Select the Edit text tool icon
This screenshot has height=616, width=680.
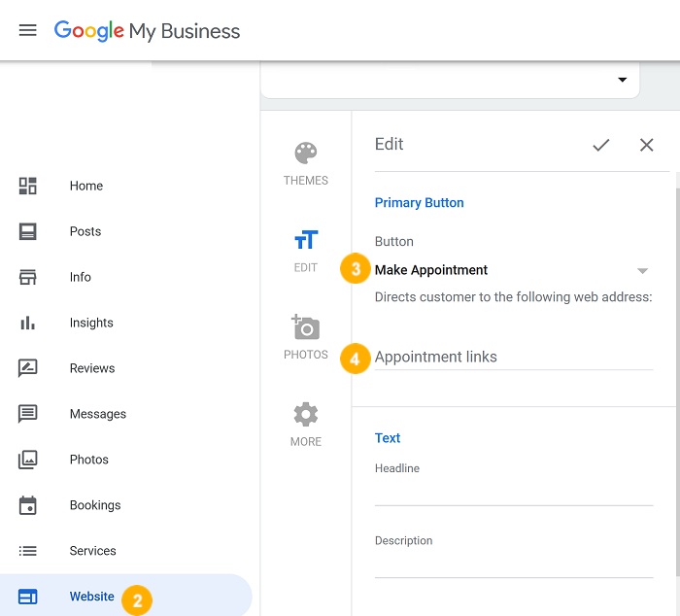pyautogui.click(x=306, y=239)
